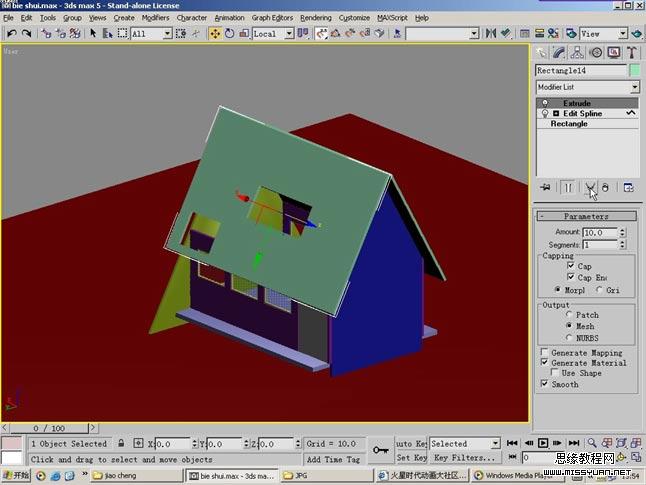Toggle Show End Result icon
646x485 pixels.
(568, 187)
